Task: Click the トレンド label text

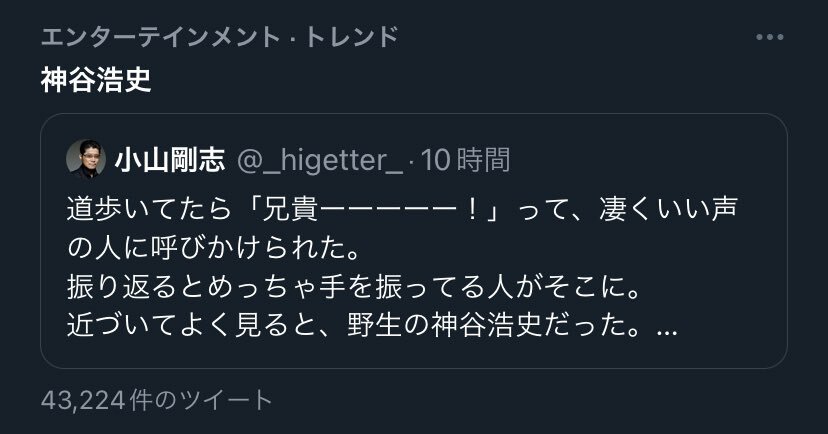Action: coord(352,37)
